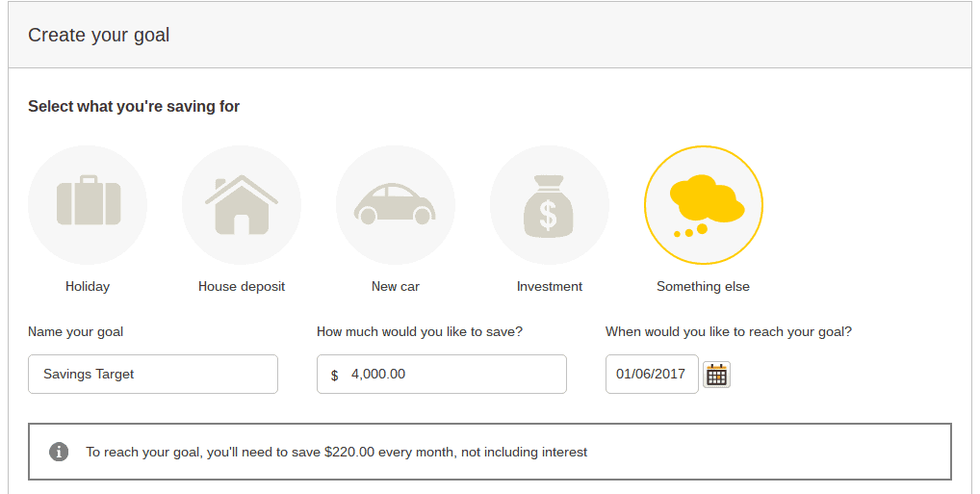This screenshot has width=980, height=494.
Task: Select the Holiday suitcase icon
Action: (x=88, y=204)
